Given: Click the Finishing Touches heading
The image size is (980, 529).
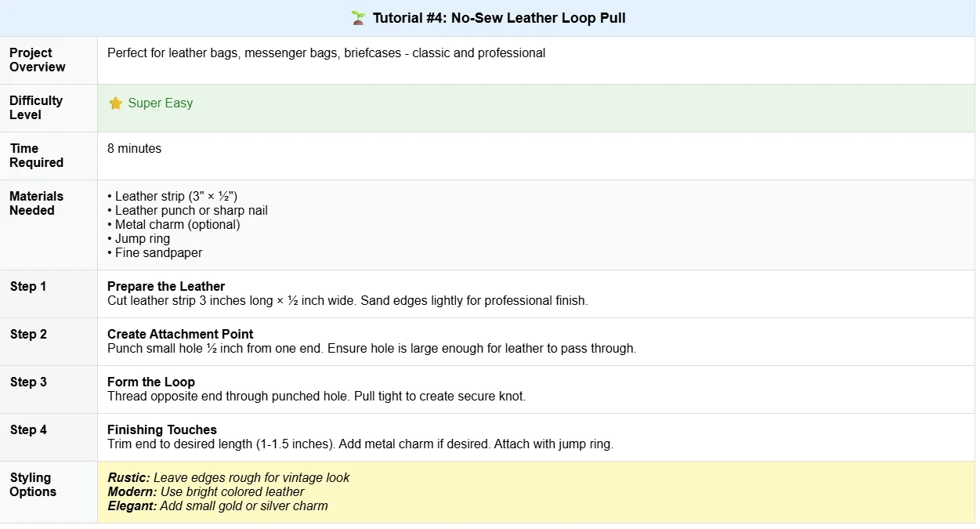Looking at the screenshot, I should pos(162,430).
